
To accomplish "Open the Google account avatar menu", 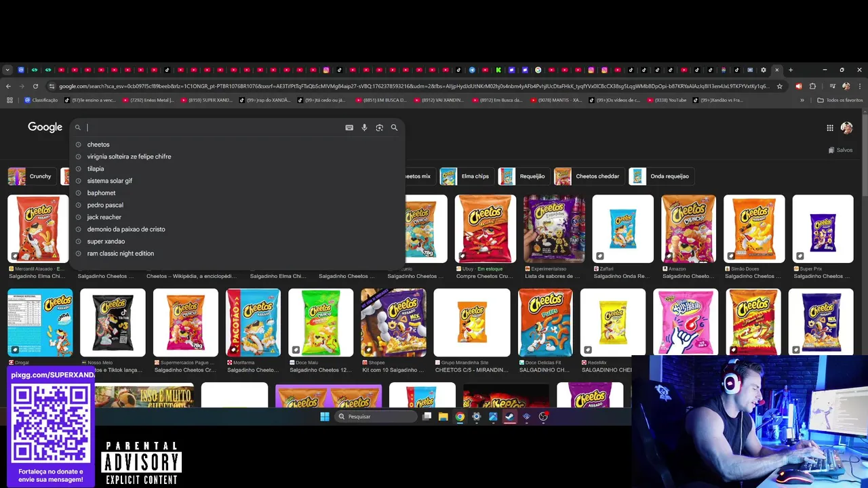I will point(847,127).
